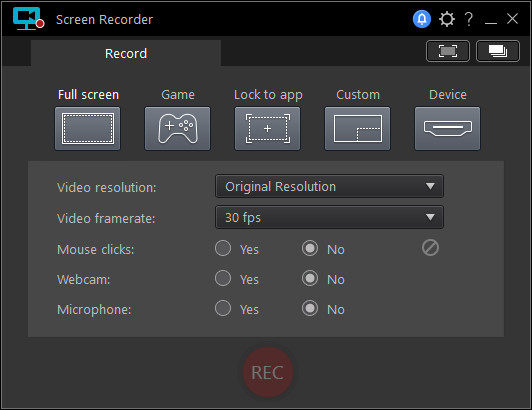Image resolution: width=532 pixels, height=410 pixels.
Task: Pick the Custom region recording icon
Action: [357, 129]
